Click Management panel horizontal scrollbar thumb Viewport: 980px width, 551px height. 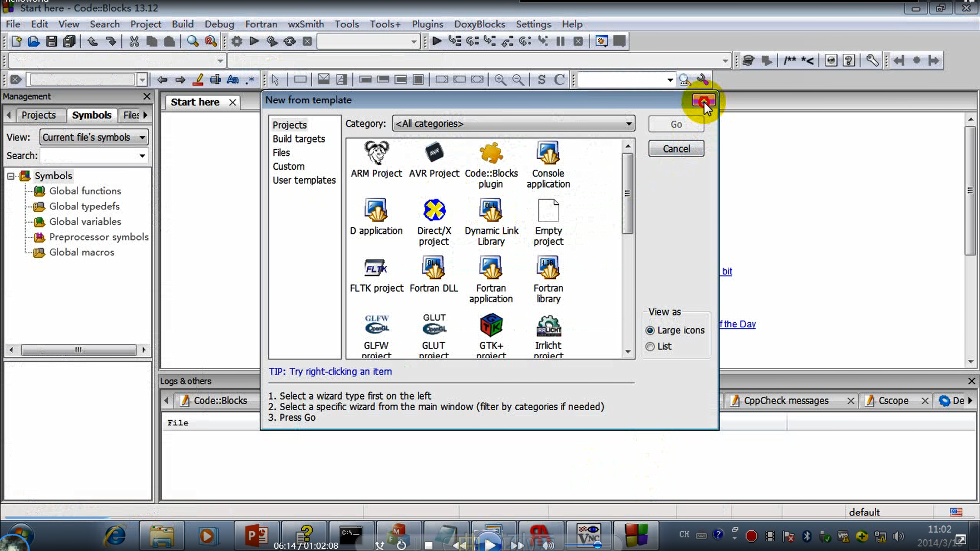78,350
